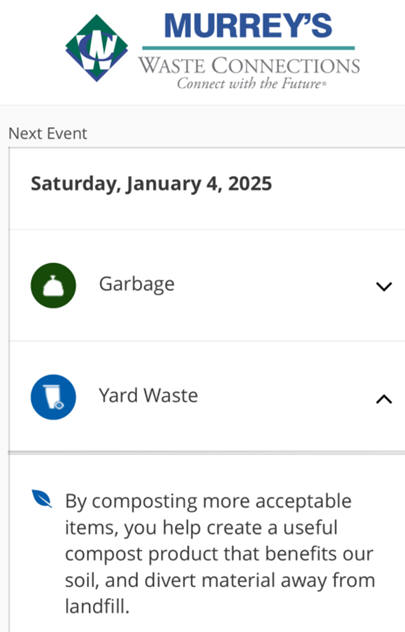Click the gray divider below Yard Waste
405x632 pixels.
pyautogui.click(x=206, y=453)
